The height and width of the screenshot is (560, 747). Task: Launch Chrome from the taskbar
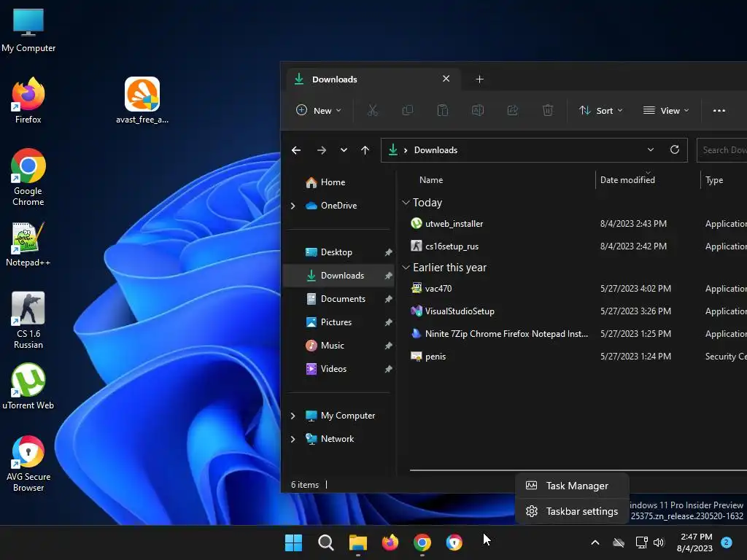click(x=422, y=542)
